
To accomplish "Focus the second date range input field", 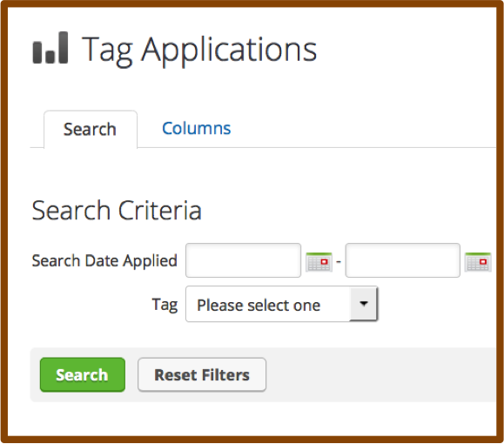I will (403, 260).
